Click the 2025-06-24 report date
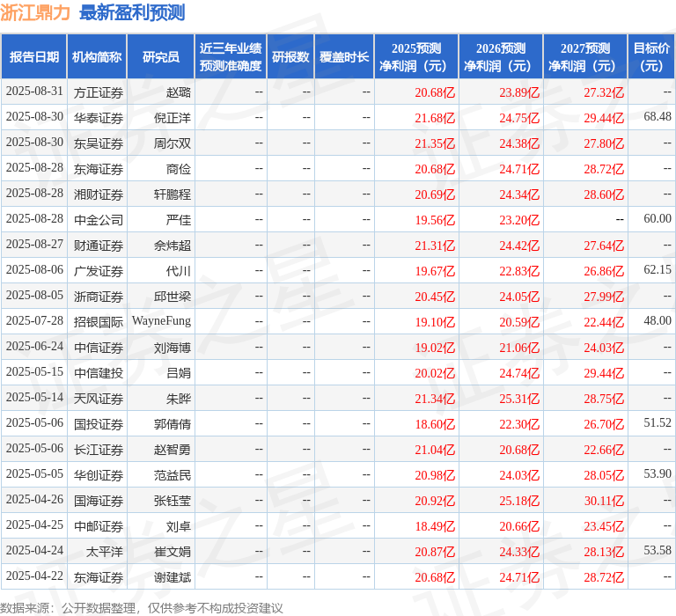Viewport: 676px width, 616px height. (34, 346)
